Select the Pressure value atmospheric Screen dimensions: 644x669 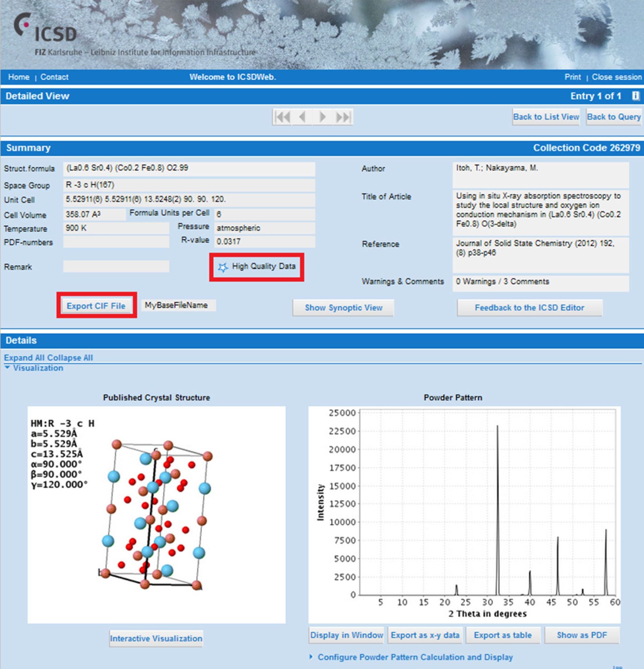coord(265,228)
